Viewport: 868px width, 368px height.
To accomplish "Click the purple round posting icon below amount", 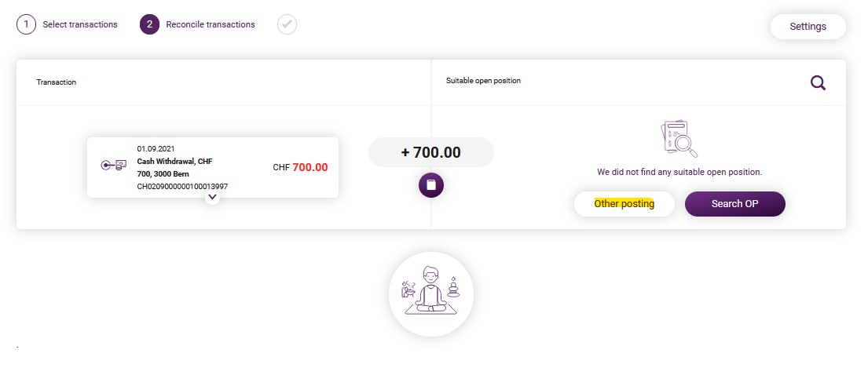I will [x=431, y=185].
